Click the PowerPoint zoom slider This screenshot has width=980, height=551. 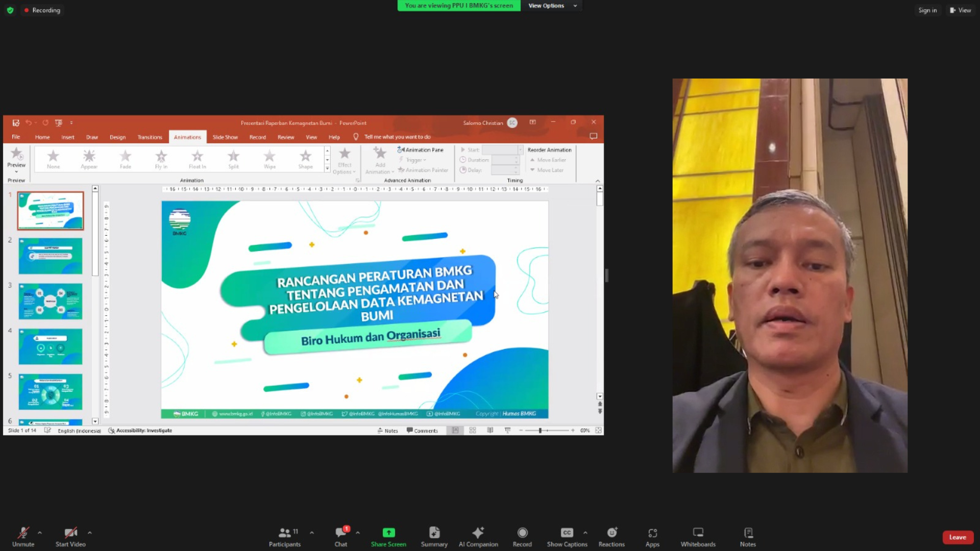point(546,431)
